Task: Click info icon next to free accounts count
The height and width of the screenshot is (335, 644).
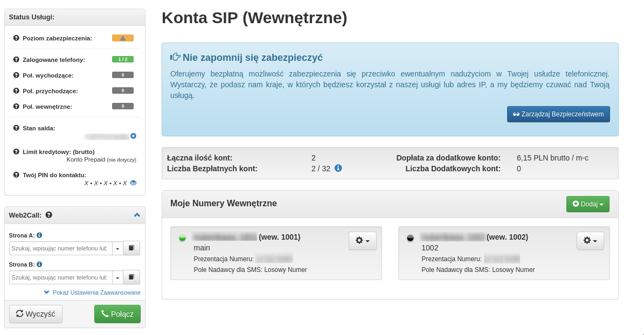Action: (338, 168)
